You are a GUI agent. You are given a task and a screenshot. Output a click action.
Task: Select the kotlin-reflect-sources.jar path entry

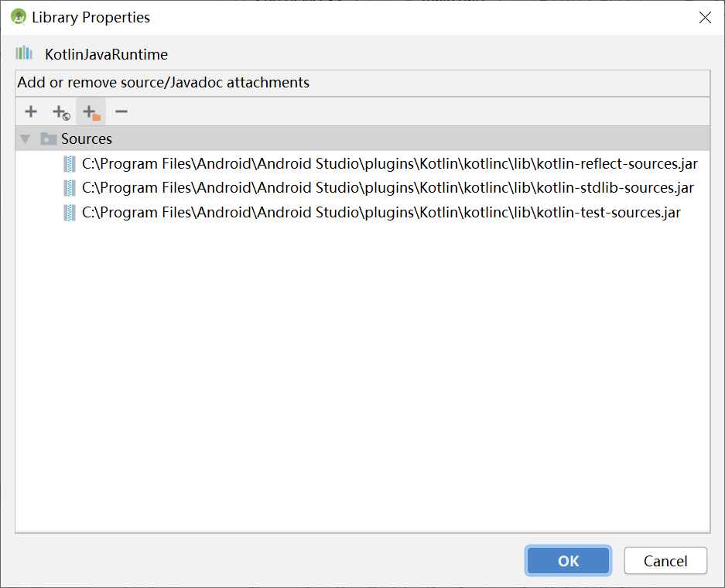click(390, 164)
